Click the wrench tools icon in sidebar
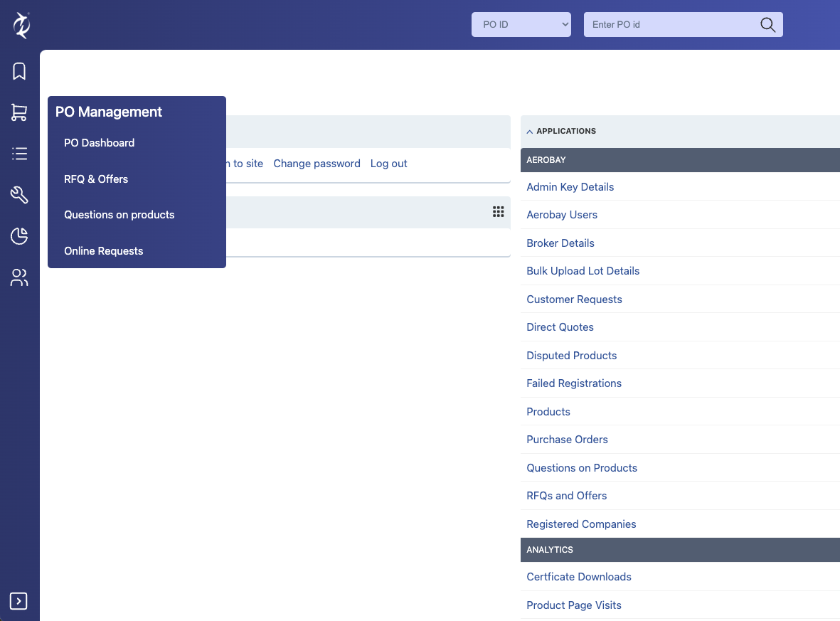This screenshot has height=621, width=840. click(18, 195)
